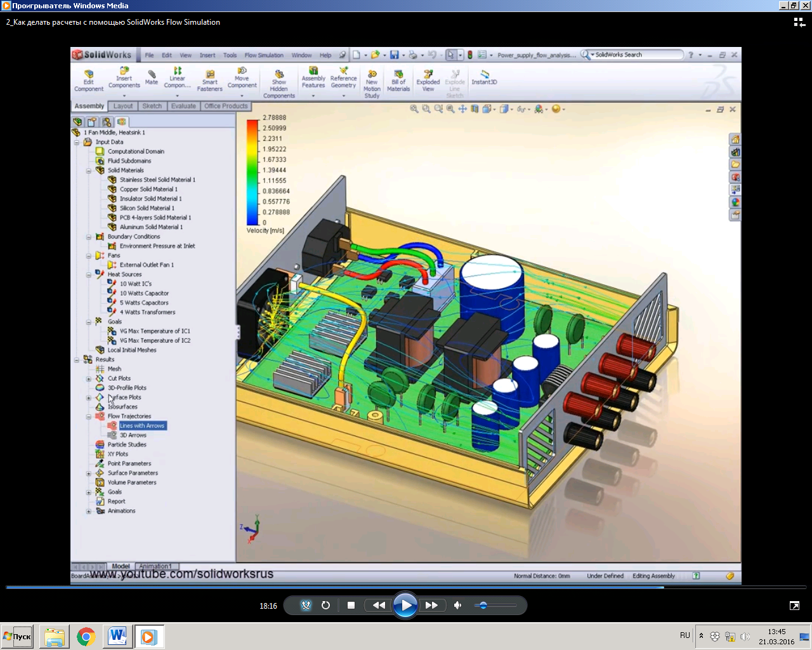
Task: Click Zoom to Fit icon
Action: [x=414, y=109]
